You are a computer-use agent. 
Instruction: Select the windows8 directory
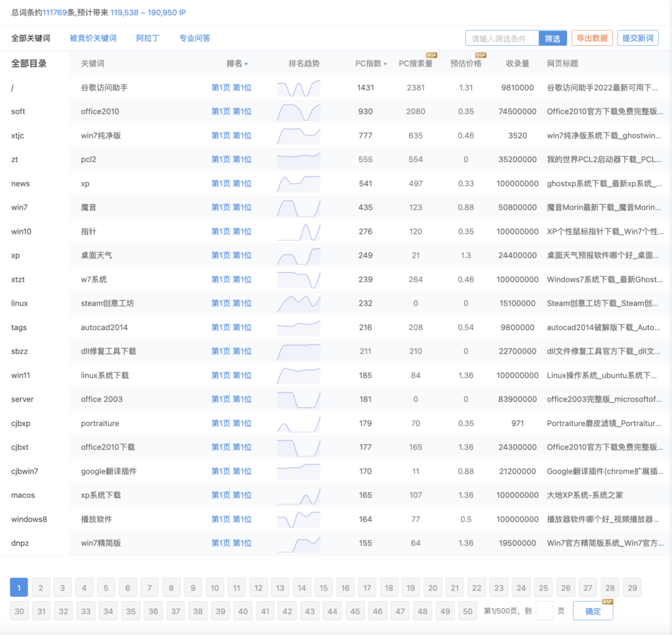tap(29, 520)
